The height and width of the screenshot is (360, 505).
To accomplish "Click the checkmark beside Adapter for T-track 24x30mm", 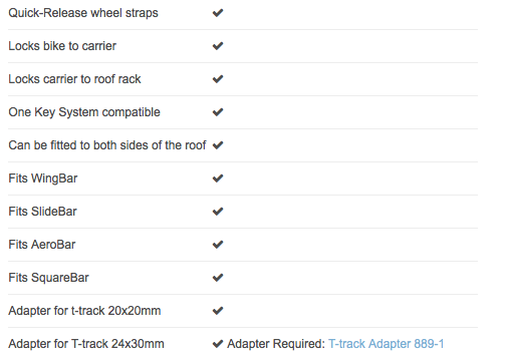I will 218,344.
